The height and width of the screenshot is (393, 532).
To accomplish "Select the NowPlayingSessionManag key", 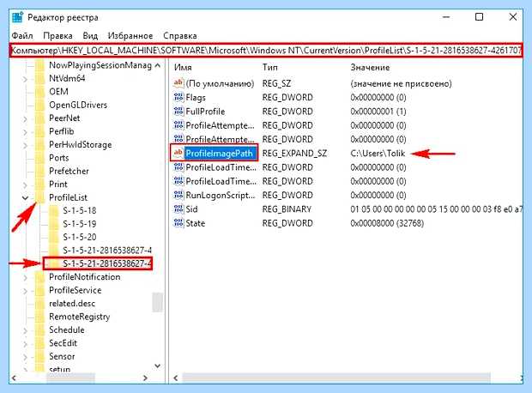I will click(100, 65).
